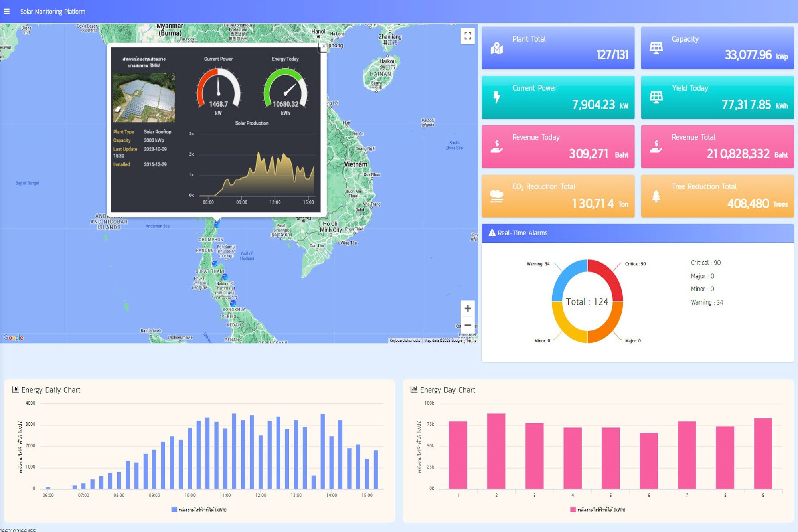Click the Energy Day Chart title
Image resolution: width=798 pixels, height=532 pixels.
(447, 390)
